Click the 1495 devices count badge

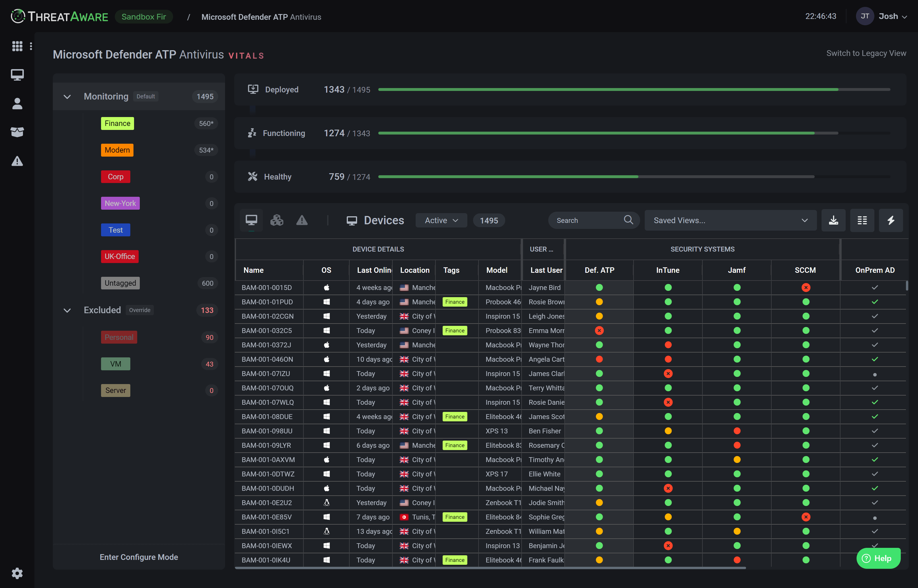tap(489, 220)
